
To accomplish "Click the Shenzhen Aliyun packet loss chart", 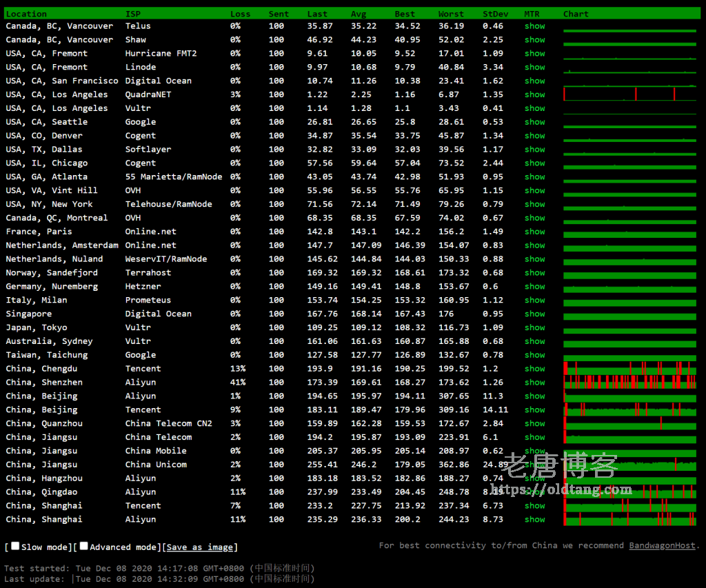I will point(629,382).
